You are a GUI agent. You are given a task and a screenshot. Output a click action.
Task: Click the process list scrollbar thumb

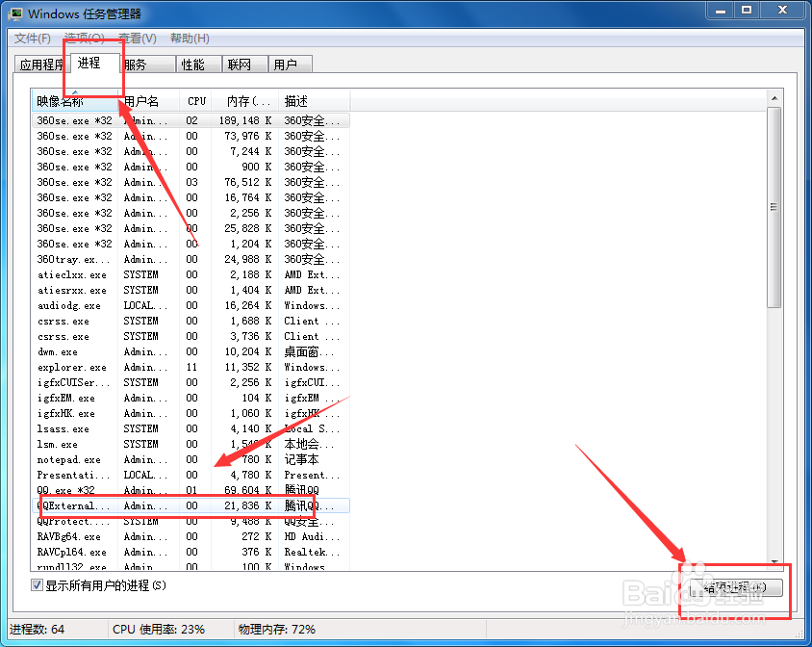coord(774,207)
